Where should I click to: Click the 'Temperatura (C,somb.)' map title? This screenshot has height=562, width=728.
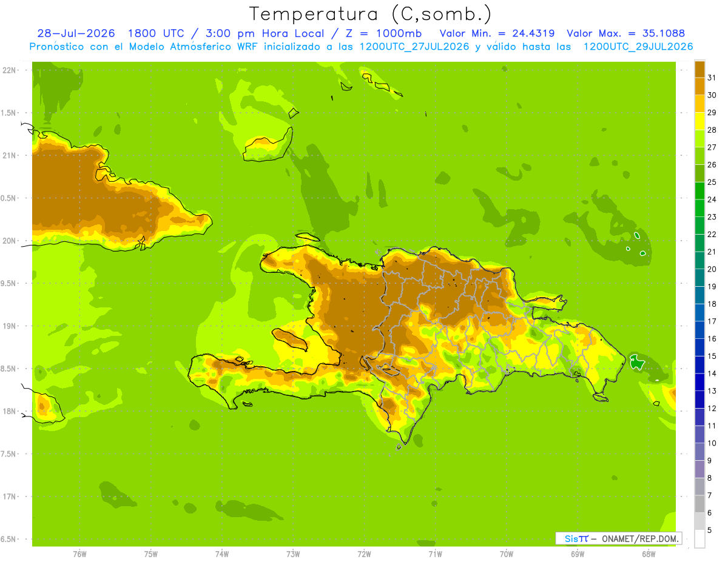point(371,14)
